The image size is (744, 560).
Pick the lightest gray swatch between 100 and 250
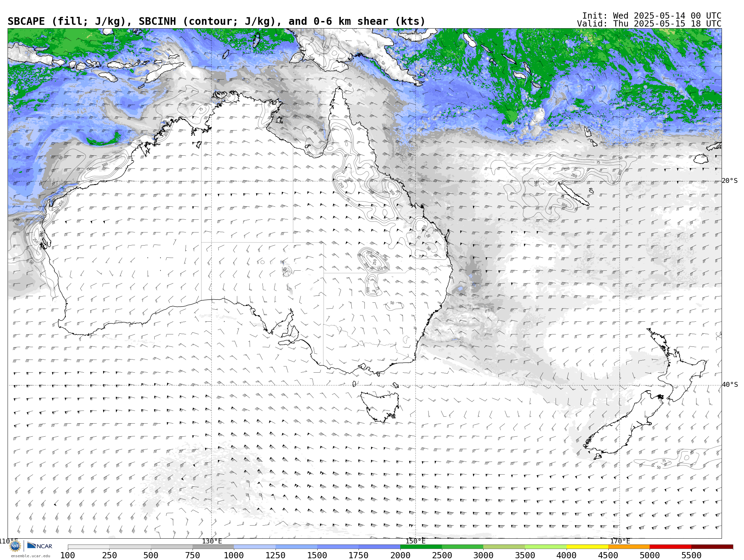click(x=89, y=547)
